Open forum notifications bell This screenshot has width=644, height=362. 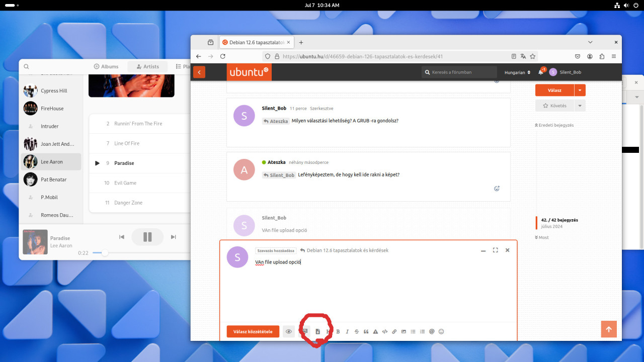(541, 72)
